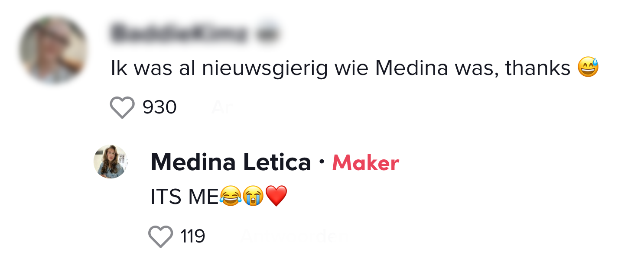Like Medina Letica's reply with heart icon
Screen dimensions: 644x265
point(160,236)
